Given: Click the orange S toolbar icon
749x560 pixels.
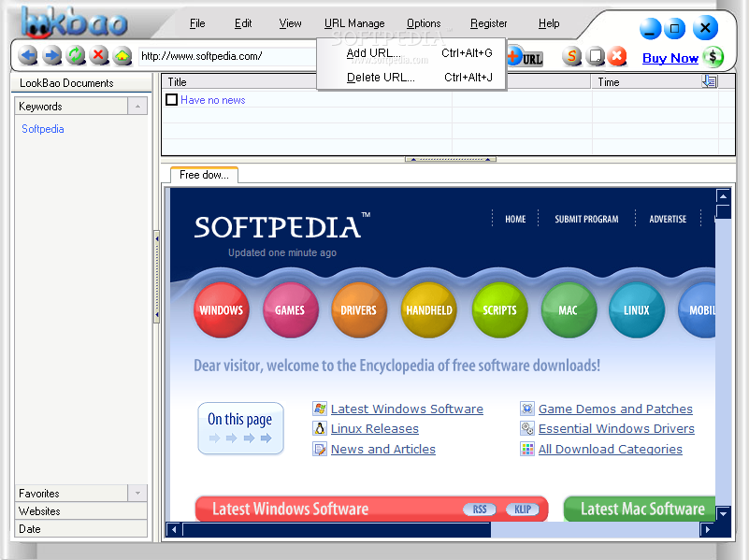Looking at the screenshot, I should (571, 56).
